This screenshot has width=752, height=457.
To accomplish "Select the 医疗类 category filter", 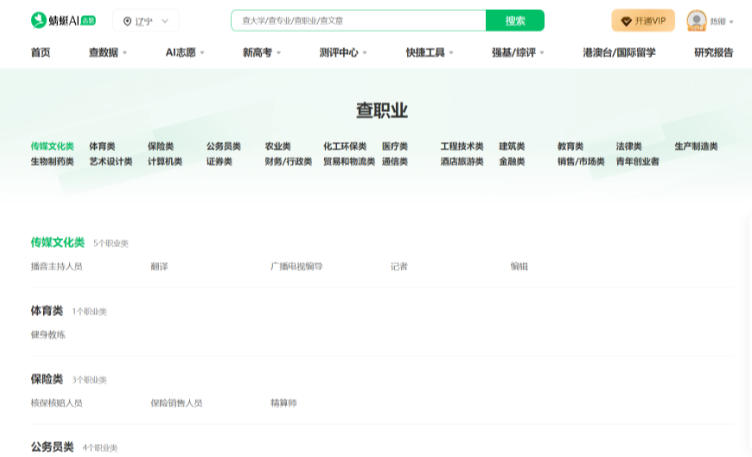I will coord(395,146).
